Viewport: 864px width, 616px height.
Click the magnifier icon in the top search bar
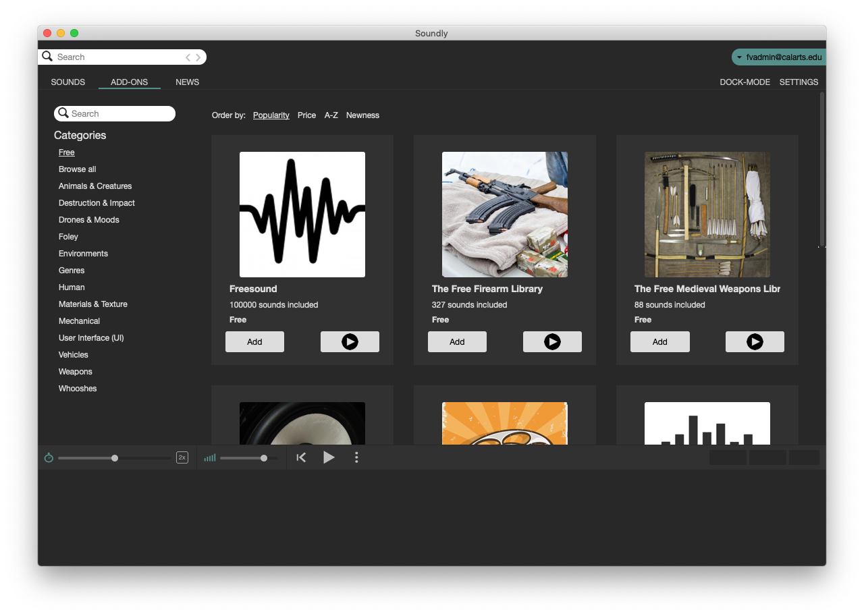click(47, 57)
